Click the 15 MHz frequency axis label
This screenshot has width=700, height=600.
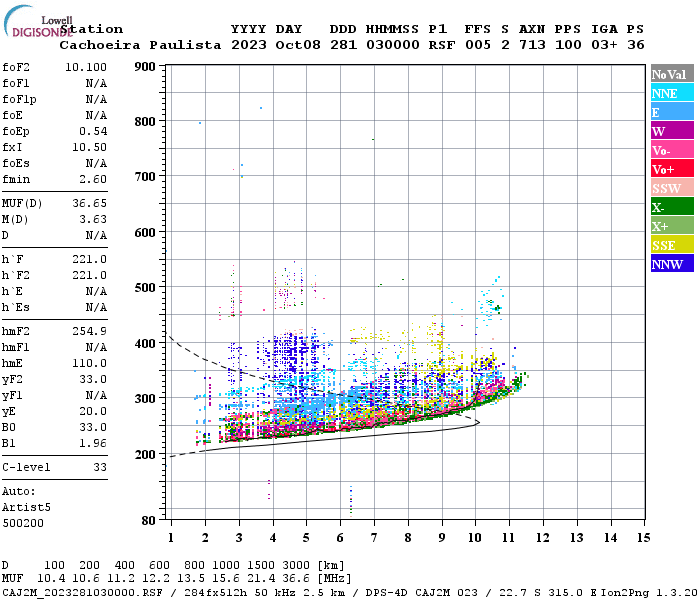pos(643,538)
